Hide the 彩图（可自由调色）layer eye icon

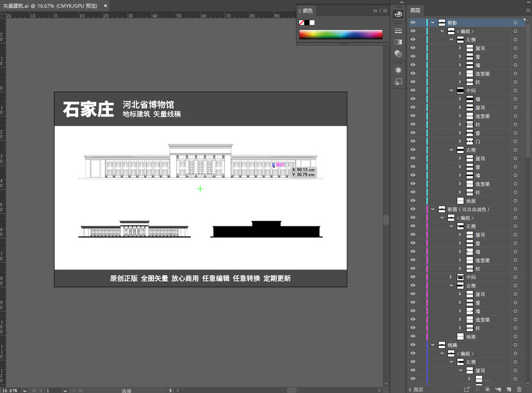click(413, 209)
